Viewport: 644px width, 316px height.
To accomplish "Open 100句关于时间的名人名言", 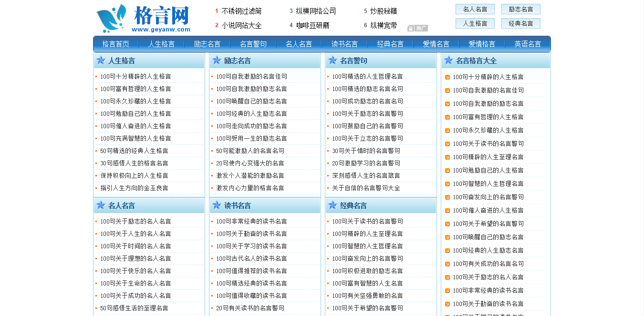I will point(135,246).
